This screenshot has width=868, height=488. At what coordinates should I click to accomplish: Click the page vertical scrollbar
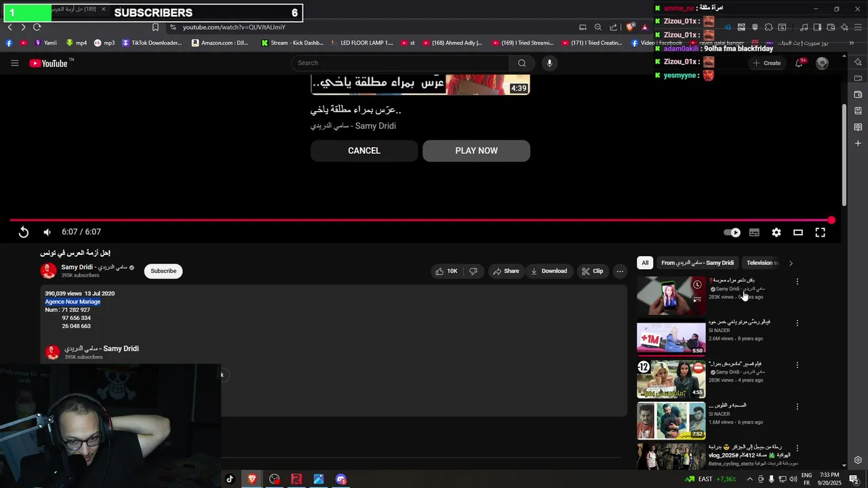click(x=844, y=156)
